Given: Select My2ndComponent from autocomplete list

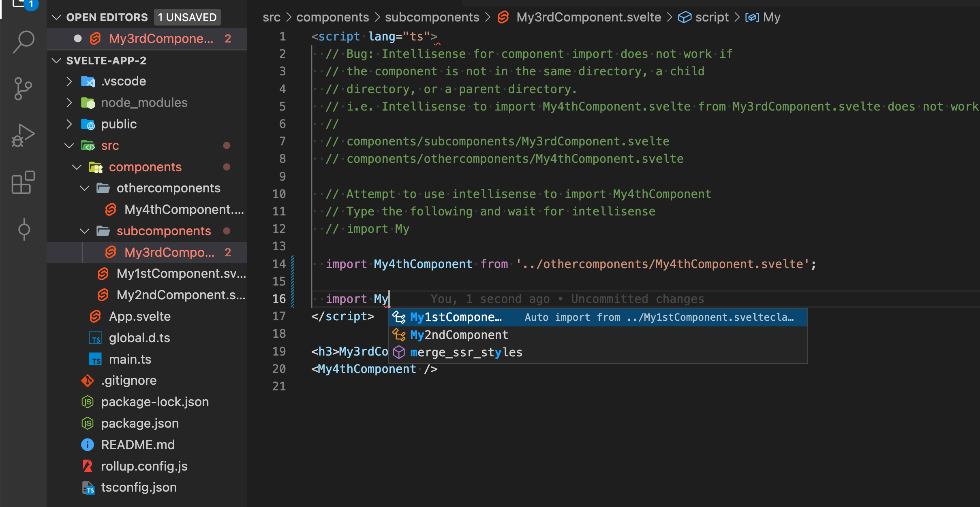Looking at the screenshot, I should click(459, 335).
